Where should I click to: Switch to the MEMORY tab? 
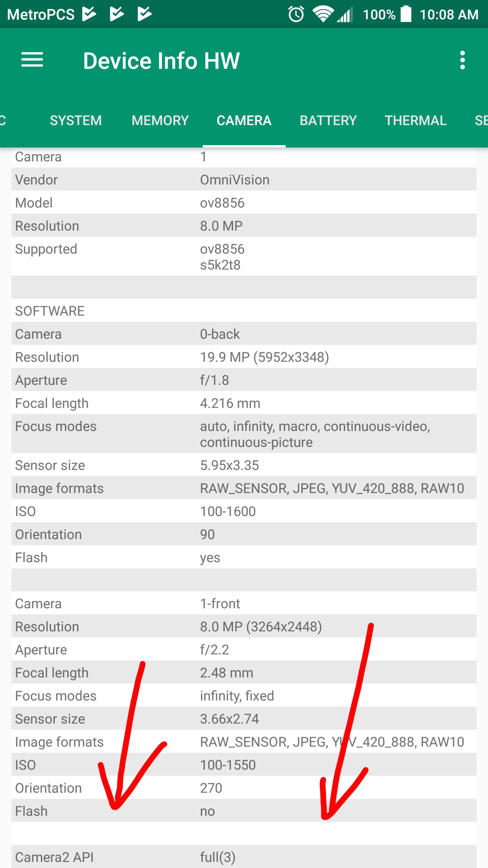160,121
